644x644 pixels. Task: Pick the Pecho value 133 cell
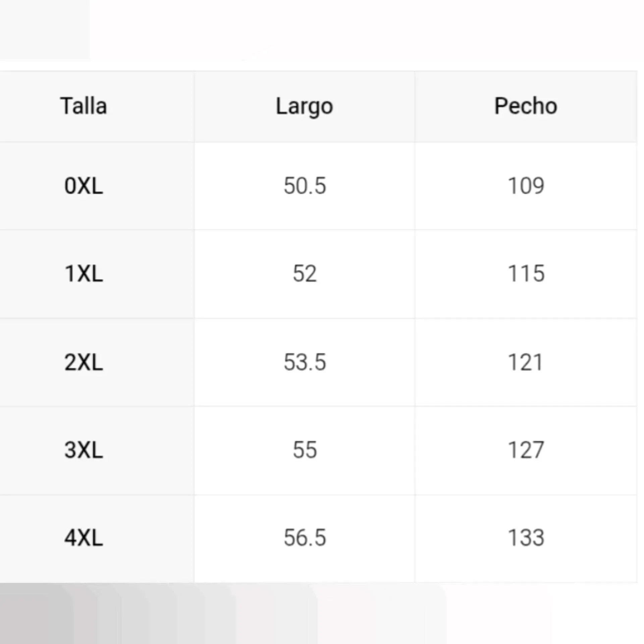(x=526, y=538)
